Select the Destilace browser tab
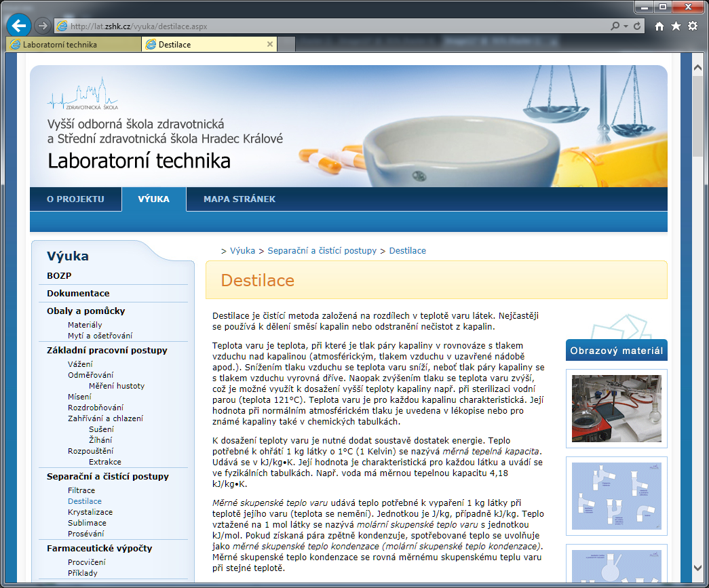Viewport: 709px width, 588px height. click(x=209, y=44)
